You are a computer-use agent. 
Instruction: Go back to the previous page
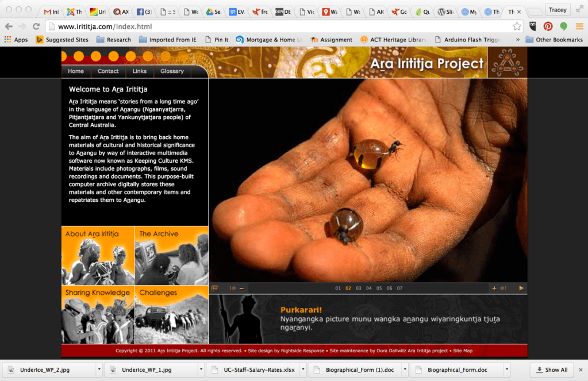[x=9, y=26]
